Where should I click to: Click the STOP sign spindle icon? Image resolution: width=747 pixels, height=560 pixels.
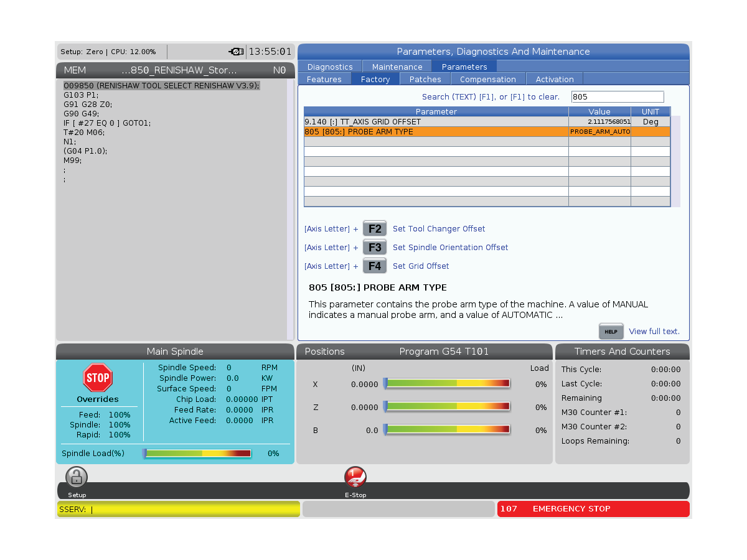pos(98,378)
